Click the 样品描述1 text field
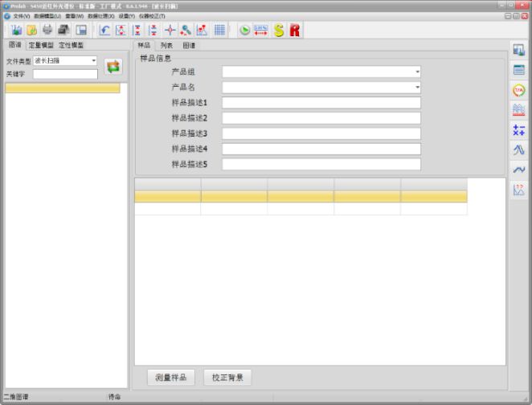 (x=321, y=103)
